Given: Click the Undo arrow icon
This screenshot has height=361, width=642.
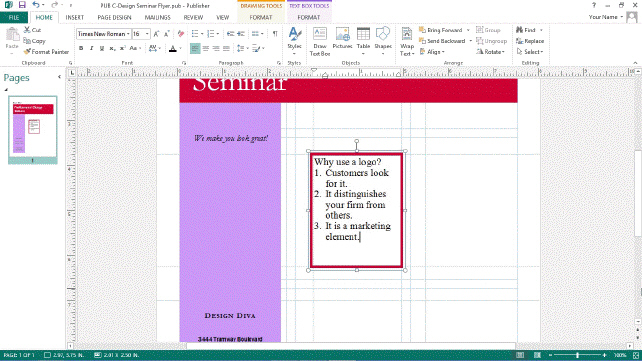Looking at the screenshot, I should click(x=36, y=5).
